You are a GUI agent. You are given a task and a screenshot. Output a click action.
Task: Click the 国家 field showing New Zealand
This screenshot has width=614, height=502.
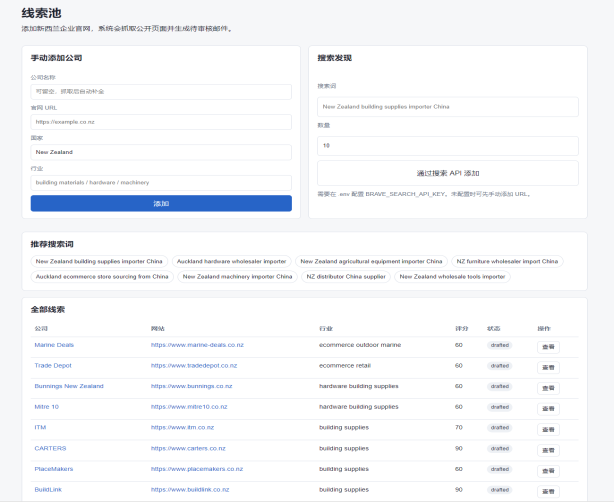(x=161, y=152)
